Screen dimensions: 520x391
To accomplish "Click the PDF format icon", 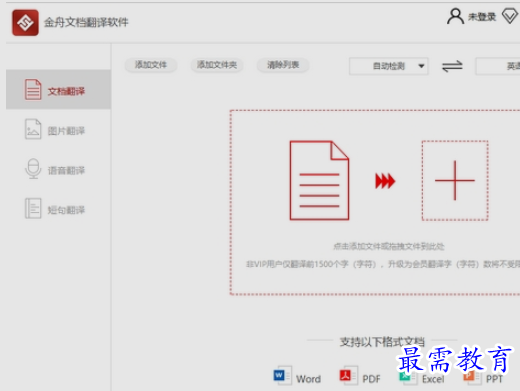I will 348,376.
